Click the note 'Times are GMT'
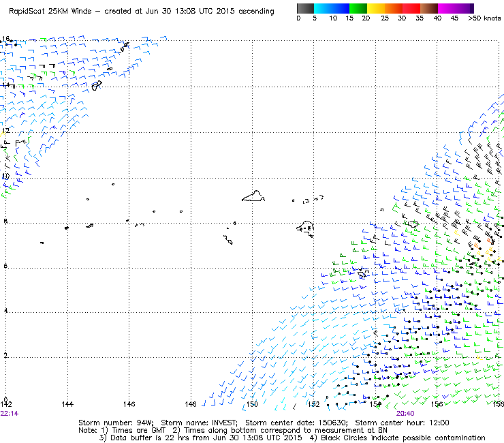This screenshot has height=443, width=504. (x=138, y=431)
